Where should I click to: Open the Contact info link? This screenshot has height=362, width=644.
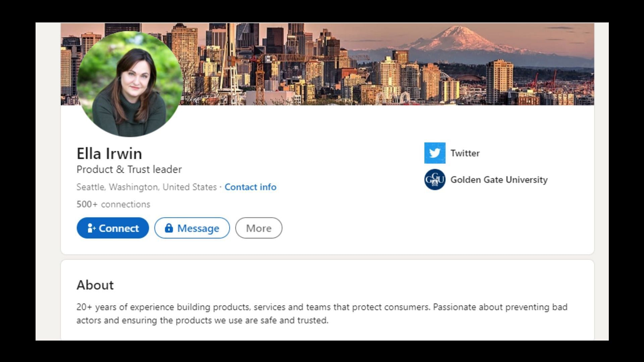point(250,187)
